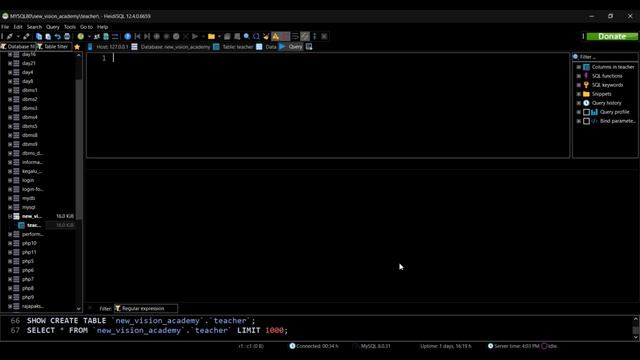Image resolution: width=640 pixels, height=360 pixels.
Task: Click the helper panel Filter field
Action: coord(605,57)
